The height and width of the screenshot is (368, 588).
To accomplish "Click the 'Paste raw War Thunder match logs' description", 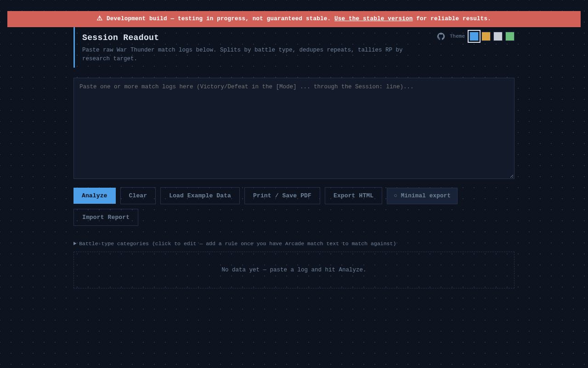I will click(243, 54).
